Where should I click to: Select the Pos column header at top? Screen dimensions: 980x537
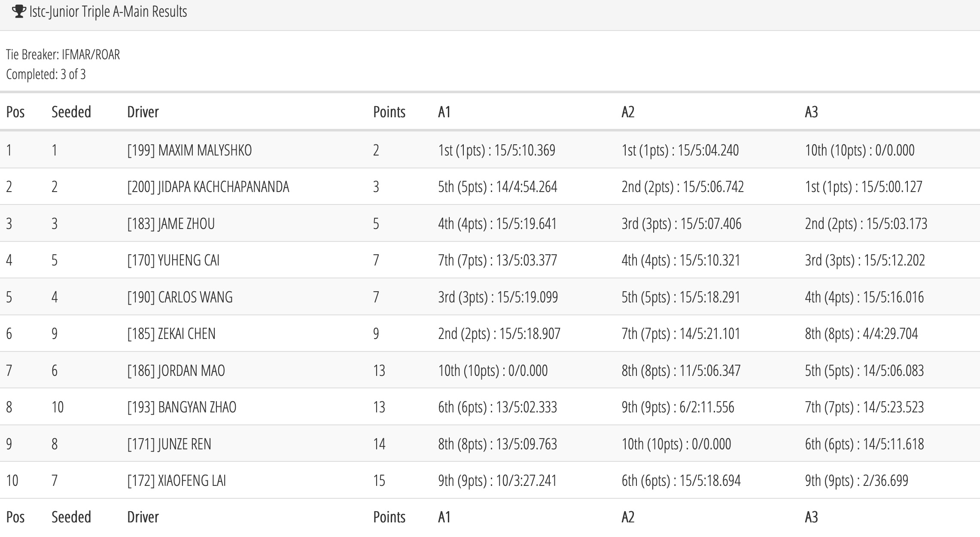(15, 112)
